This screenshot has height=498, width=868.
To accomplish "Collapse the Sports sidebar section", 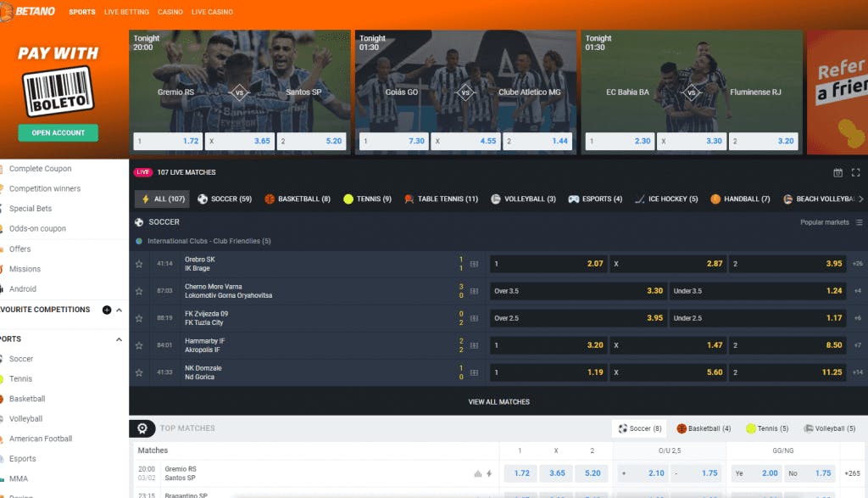I will point(119,339).
